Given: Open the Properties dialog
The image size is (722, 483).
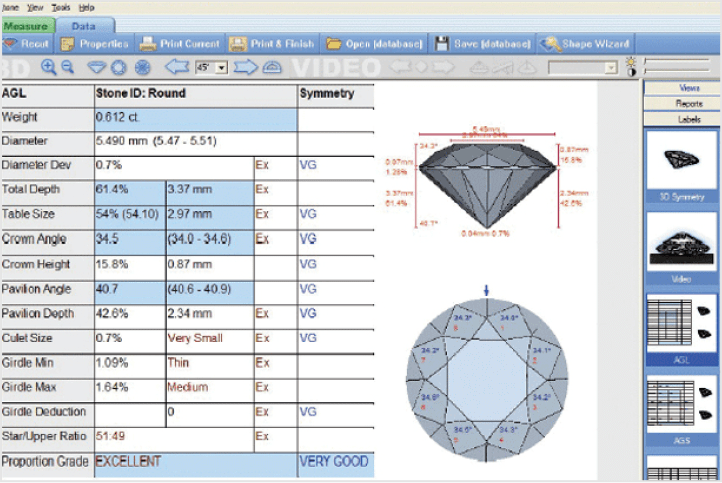Looking at the screenshot, I should [x=95, y=44].
